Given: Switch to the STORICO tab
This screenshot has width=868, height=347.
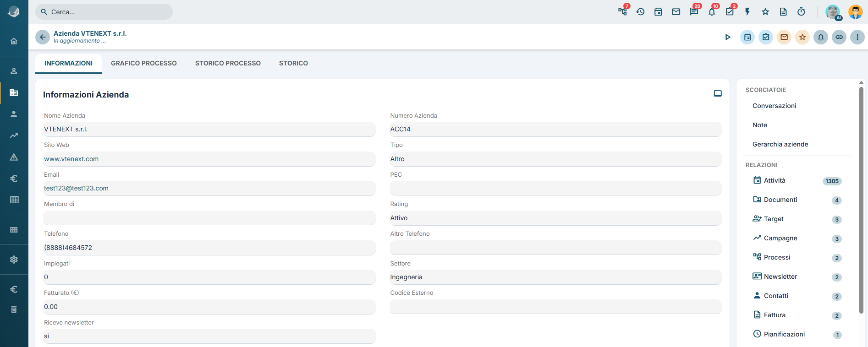Looking at the screenshot, I should 293,63.
